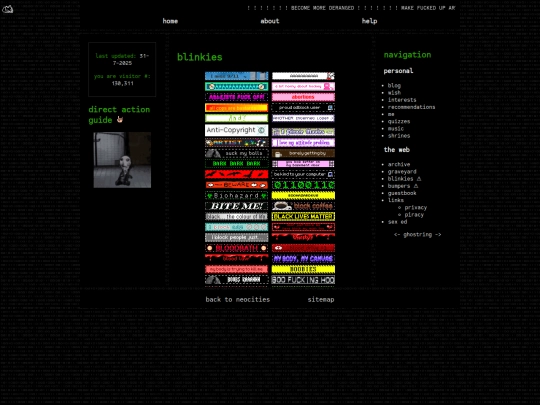Viewport: 540px width, 405px height.
Task: Open the quizzes link
Action: click(x=399, y=121)
